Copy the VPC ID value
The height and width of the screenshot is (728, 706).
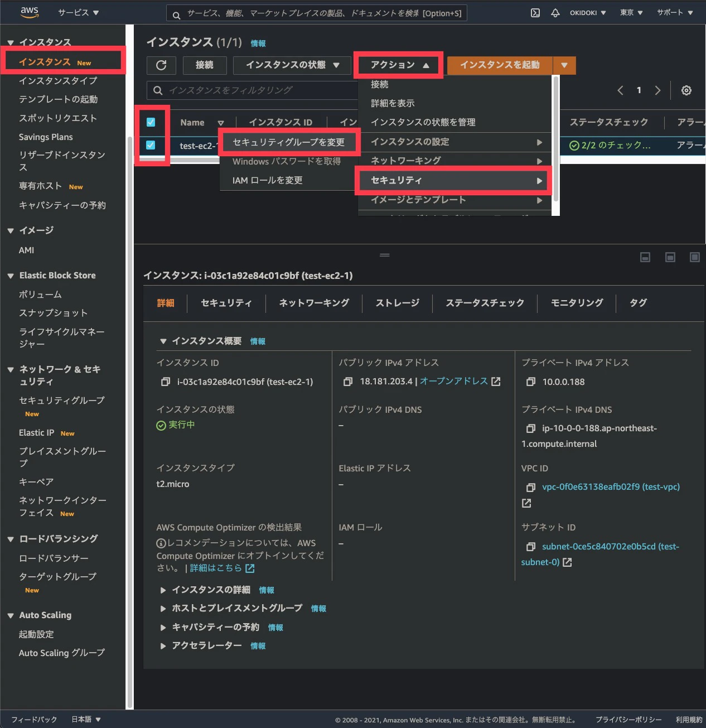tap(531, 487)
